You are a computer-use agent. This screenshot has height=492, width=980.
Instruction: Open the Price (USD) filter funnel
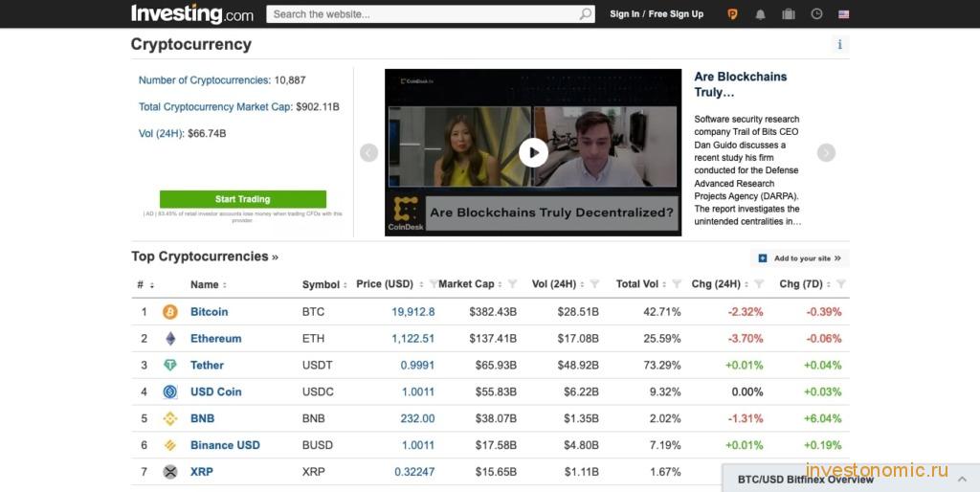(434, 284)
